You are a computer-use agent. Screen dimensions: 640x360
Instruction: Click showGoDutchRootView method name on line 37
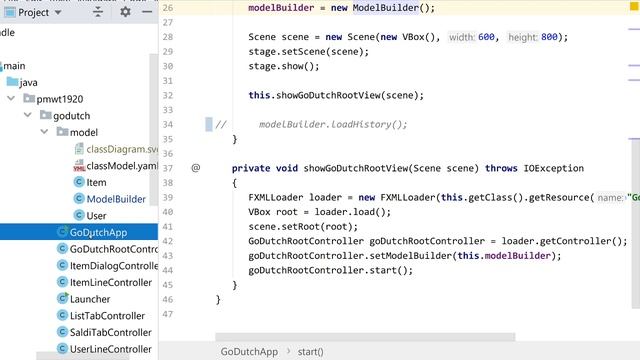coord(356,168)
